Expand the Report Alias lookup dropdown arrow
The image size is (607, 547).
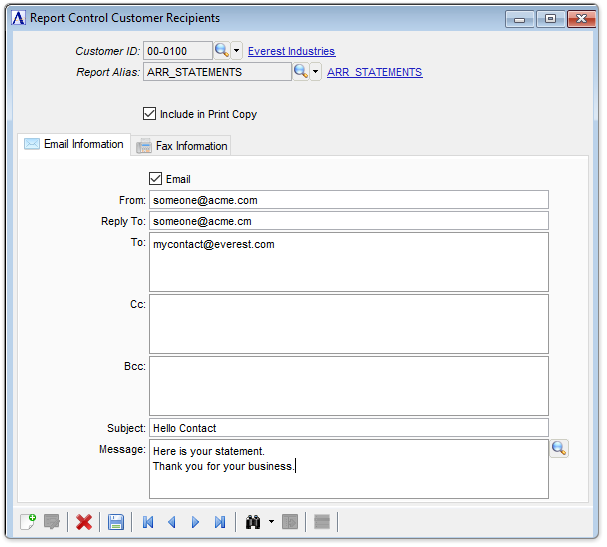[x=316, y=72]
